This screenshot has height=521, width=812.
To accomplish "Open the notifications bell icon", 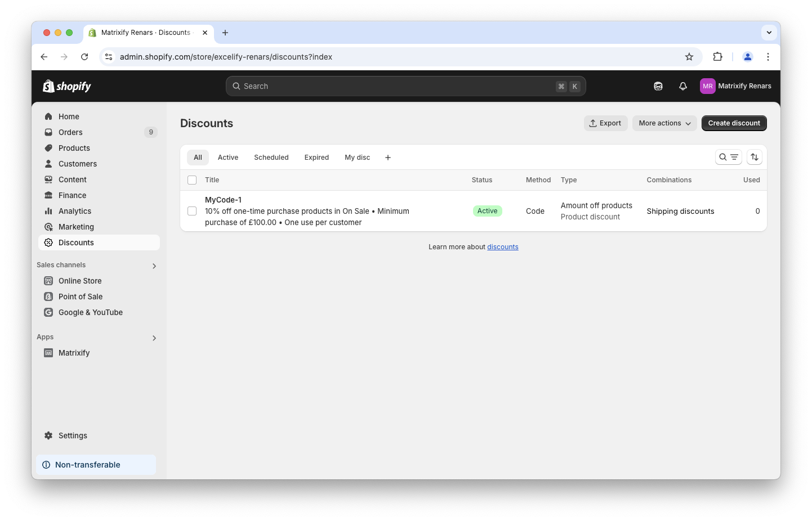I will click(682, 86).
